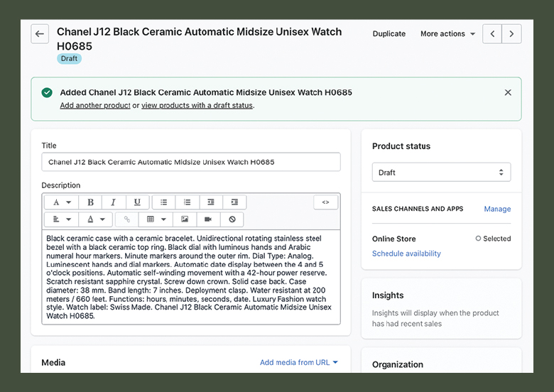The height and width of the screenshot is (392, 554).
Task: Click Add another product link
Action: click(x=95, y=105)
